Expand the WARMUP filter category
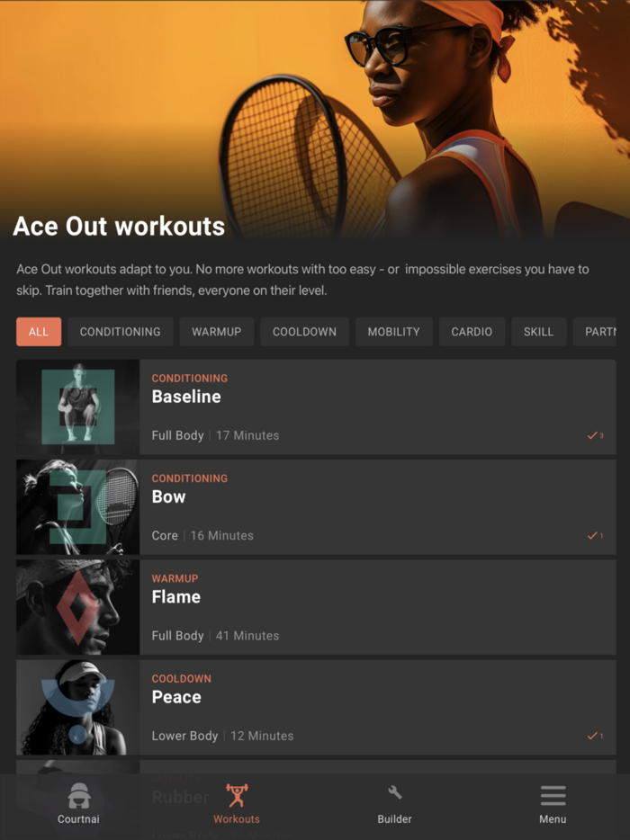 click(x=216, y=331)
